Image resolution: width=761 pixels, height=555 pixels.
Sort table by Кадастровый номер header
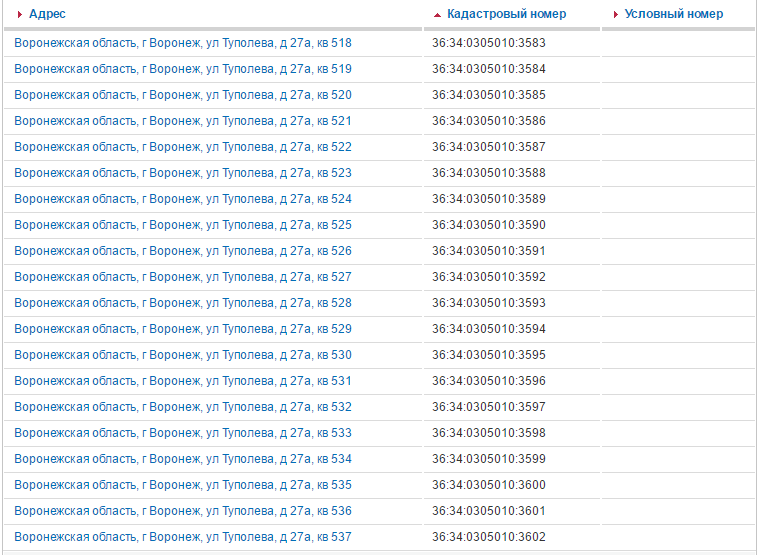(x=506, y=14)
